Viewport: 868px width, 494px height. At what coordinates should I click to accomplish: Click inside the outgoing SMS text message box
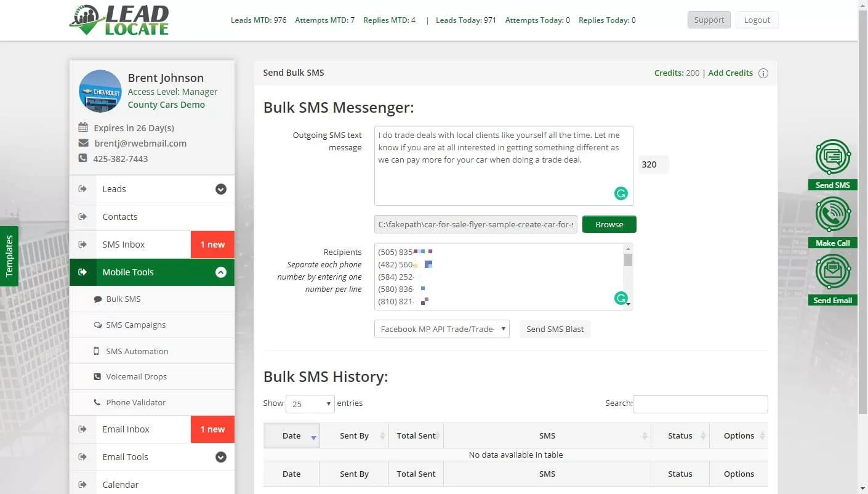(x=504, y=166)
